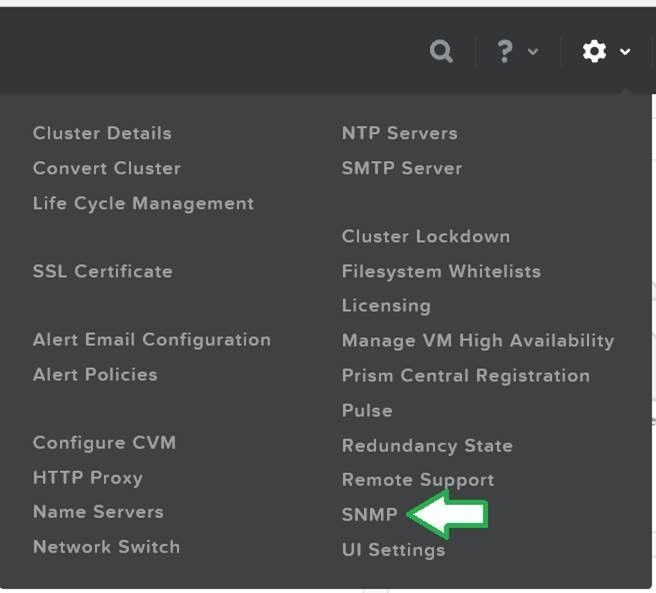Image resolution: width=656 pixels, height=593 pixels.
Task: Select SSL Certificate option
Action: (x=102, y=271)
